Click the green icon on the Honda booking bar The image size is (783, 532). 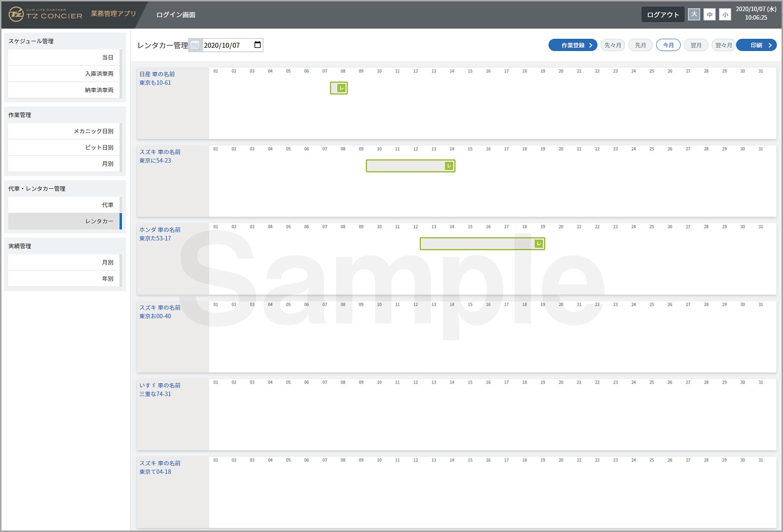click(x=539, y=244)
